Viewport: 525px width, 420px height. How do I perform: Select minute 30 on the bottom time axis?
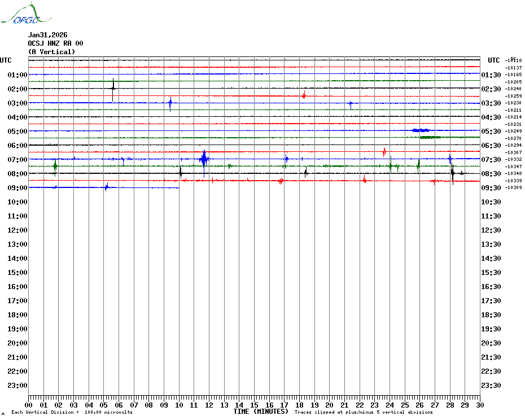click(x=479, y=405)
